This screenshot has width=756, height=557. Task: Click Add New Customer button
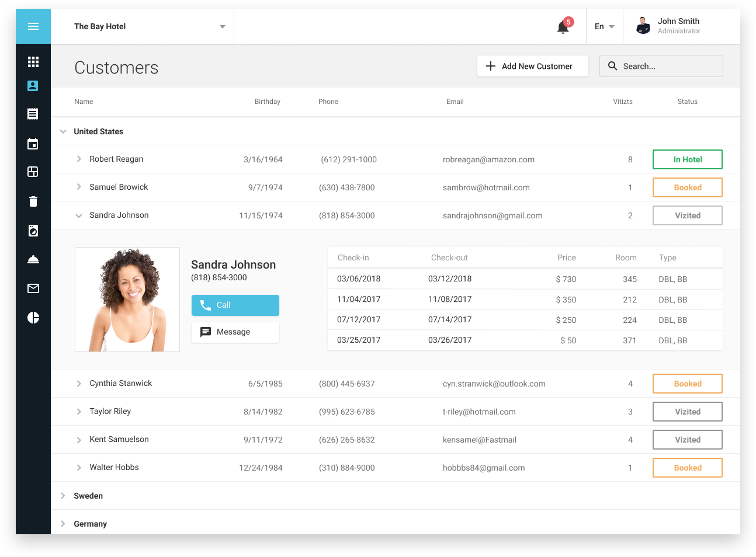533,66
